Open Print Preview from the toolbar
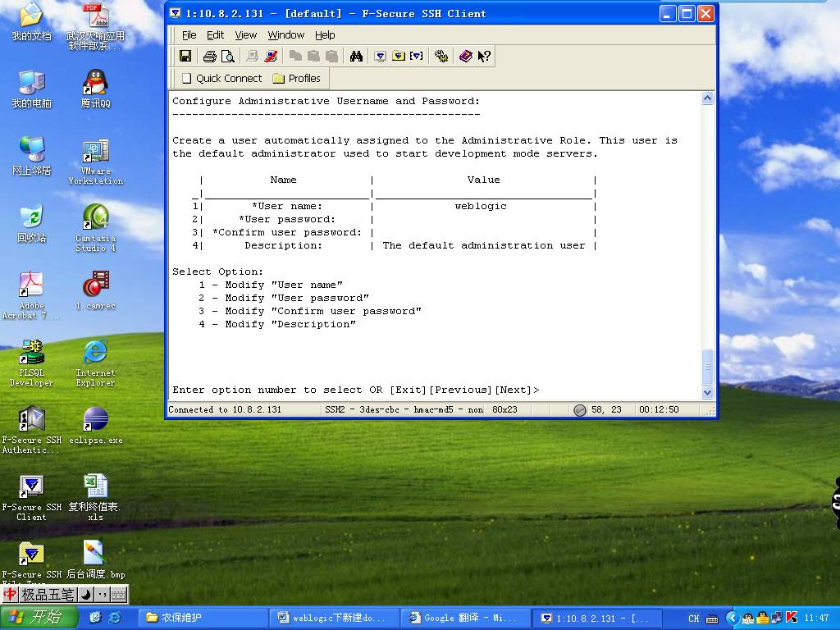 (228, 57)
